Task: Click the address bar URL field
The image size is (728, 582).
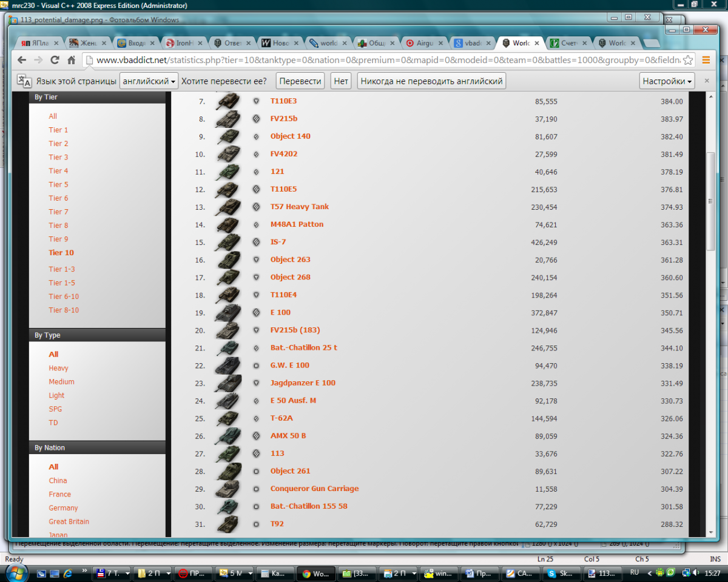Action: 388,60
